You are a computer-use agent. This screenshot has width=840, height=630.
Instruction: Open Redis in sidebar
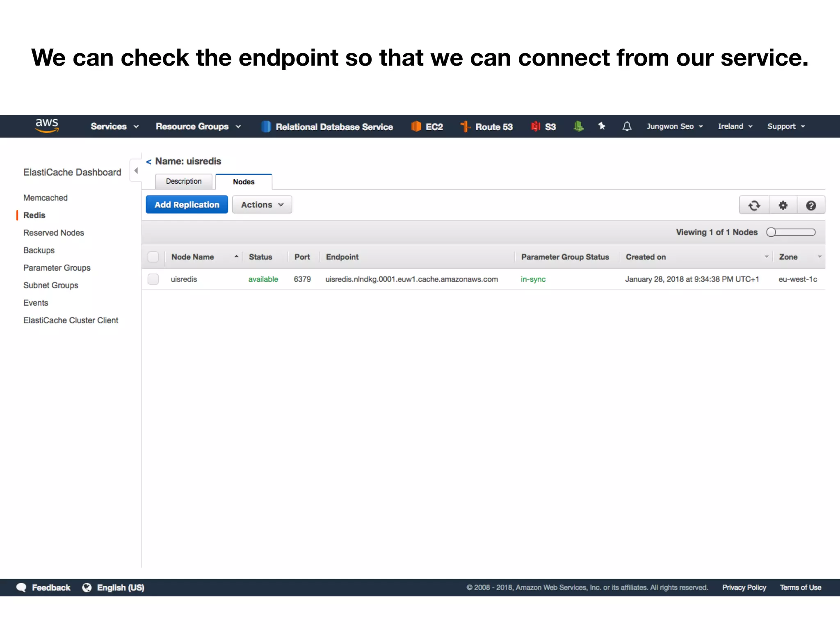(x=34, y=215)
